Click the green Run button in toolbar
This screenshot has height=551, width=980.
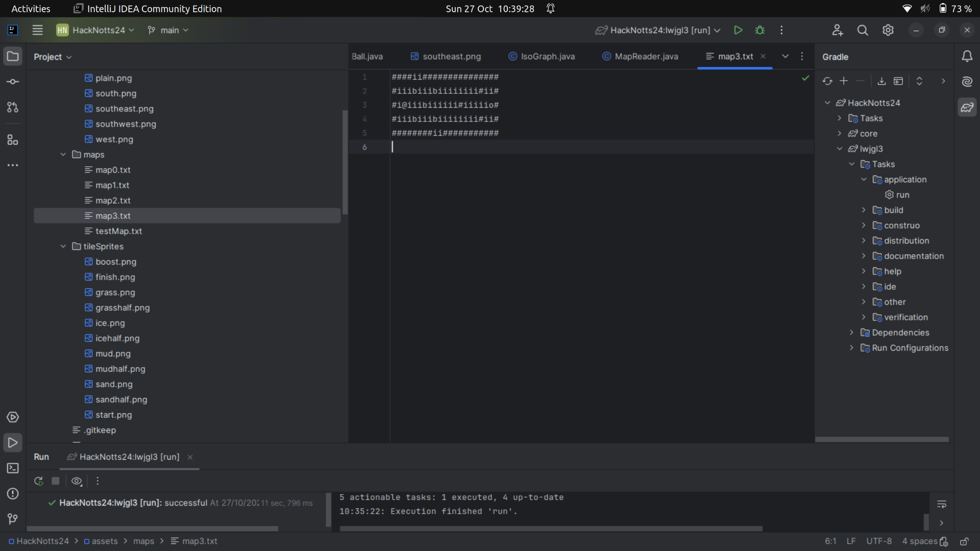[x=738, y=30]
